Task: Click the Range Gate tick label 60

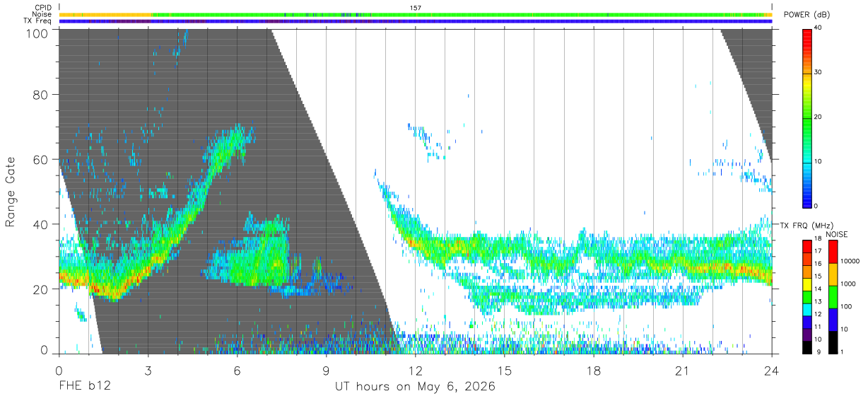Action: [x=40, y=159]
